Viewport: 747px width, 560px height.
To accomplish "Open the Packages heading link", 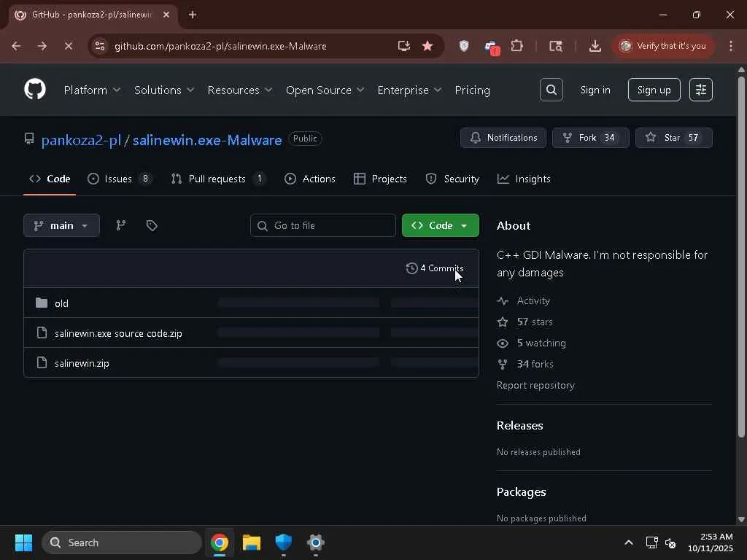I will [x=521, y=492].
